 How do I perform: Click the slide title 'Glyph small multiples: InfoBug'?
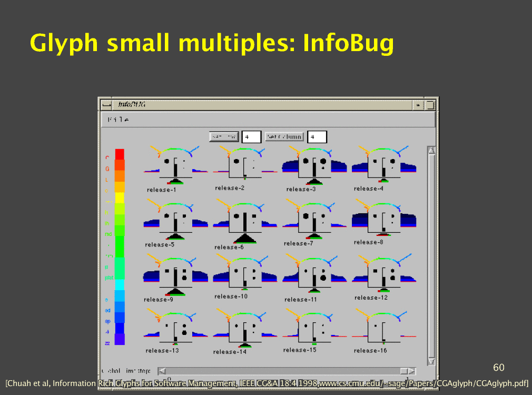(212, 43)
